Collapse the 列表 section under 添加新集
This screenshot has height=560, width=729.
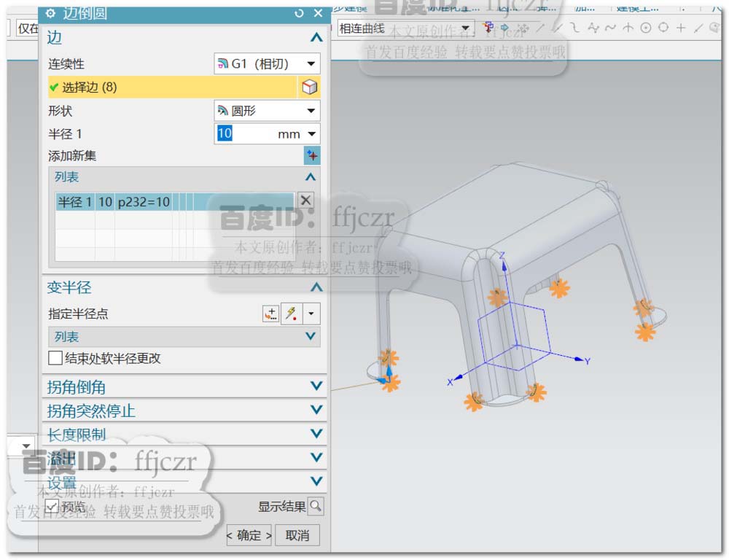tap(311, 176)
